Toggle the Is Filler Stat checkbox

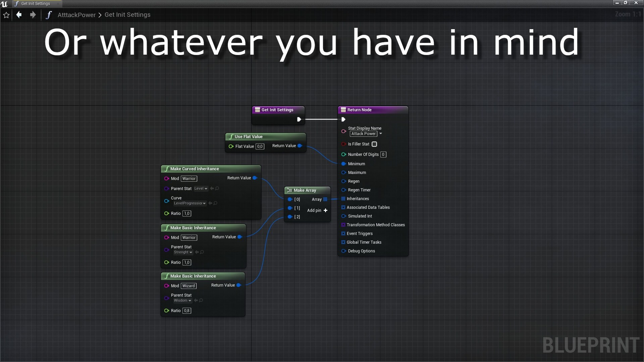374,144
